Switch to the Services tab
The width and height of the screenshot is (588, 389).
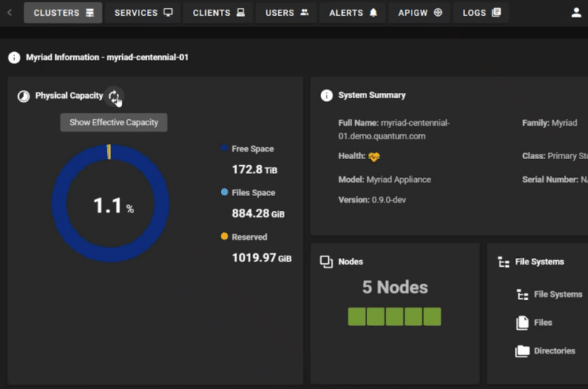[143, 13]
